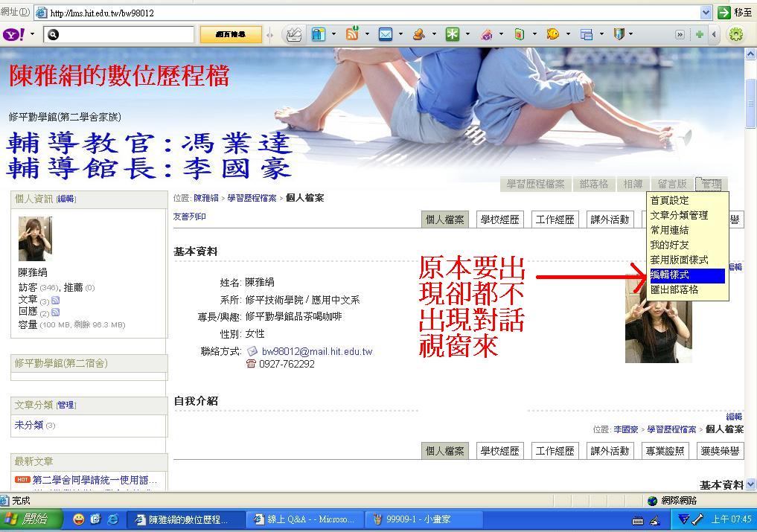This screenshot has height=532, width=757.
Task: Click the green asterisk toolbar icon
Action: pos(452,34)
